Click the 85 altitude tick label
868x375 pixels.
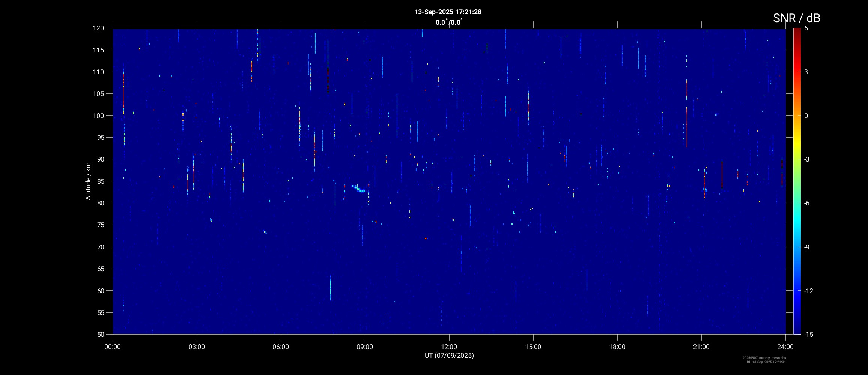(x=100, y=181)
